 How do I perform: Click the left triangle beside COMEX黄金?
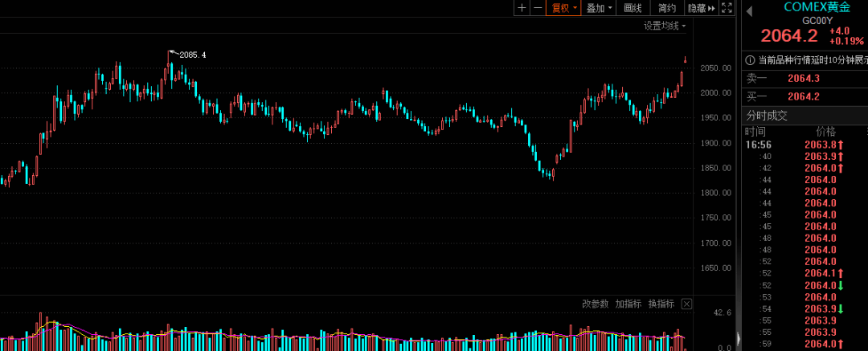[x=750, y=11]
